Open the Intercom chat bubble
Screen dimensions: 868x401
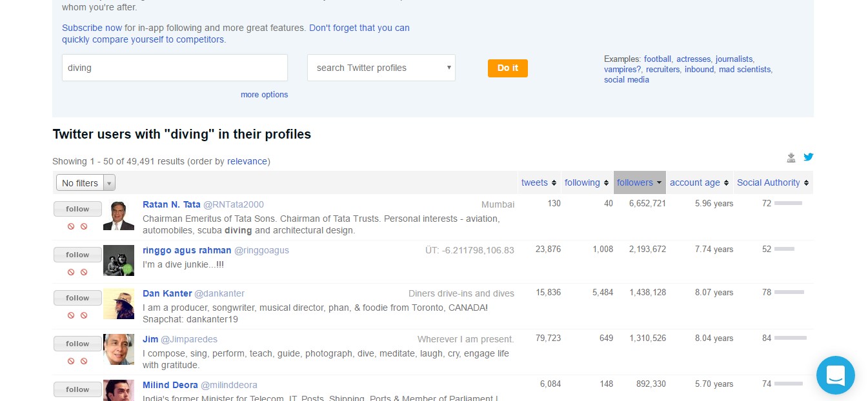pyautogui.click(x=835, y=375)
